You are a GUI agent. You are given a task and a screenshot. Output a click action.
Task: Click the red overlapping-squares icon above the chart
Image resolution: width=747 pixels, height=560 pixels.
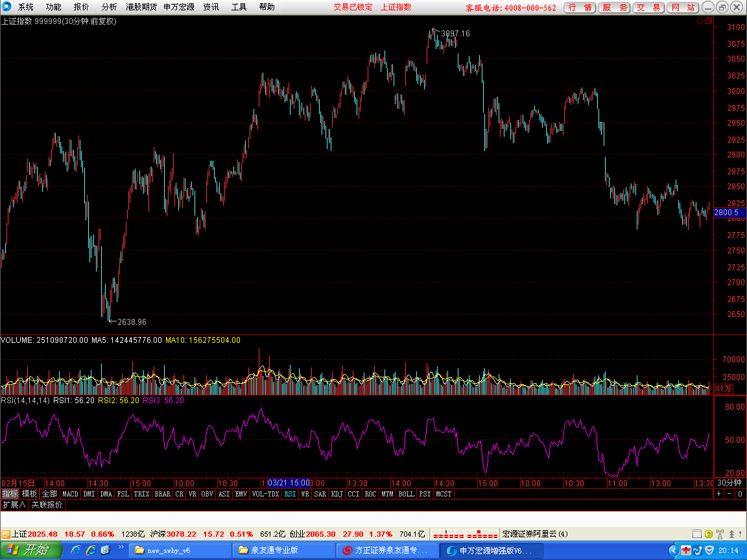coord(708,21)
